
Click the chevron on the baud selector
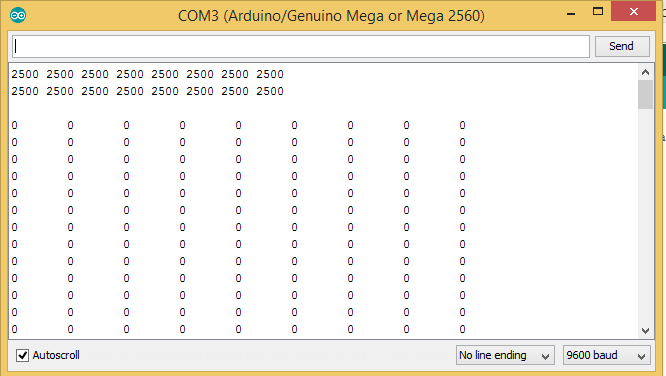pos(642,356)
